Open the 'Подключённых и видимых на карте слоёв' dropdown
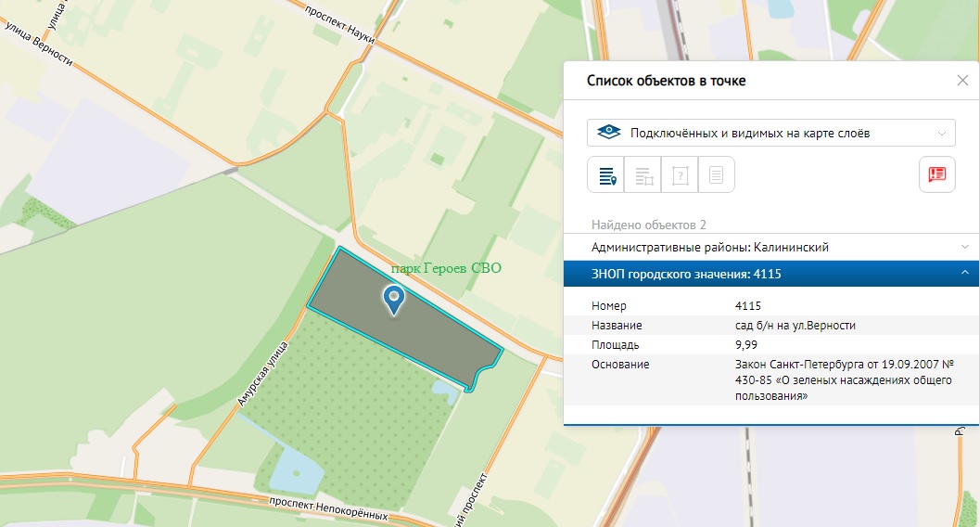This screenshot has width=980, height=527. pyautogui.click(x=770, y=133)
